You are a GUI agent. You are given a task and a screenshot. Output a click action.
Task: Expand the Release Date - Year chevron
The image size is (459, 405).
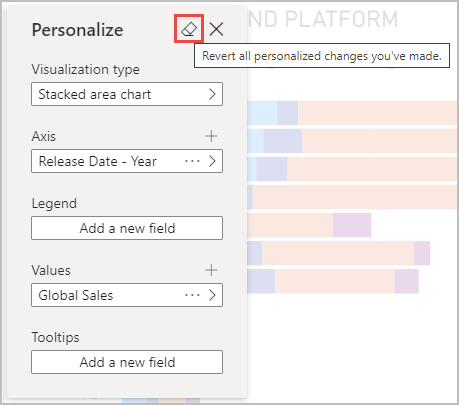pyautogui.click(x=212, y=161)
